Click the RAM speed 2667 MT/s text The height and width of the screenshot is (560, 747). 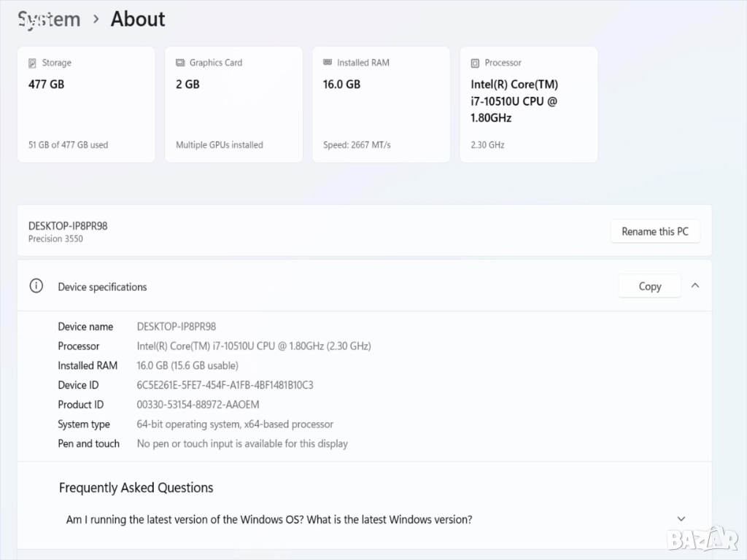pyautogui.click(x=357, y=145)
